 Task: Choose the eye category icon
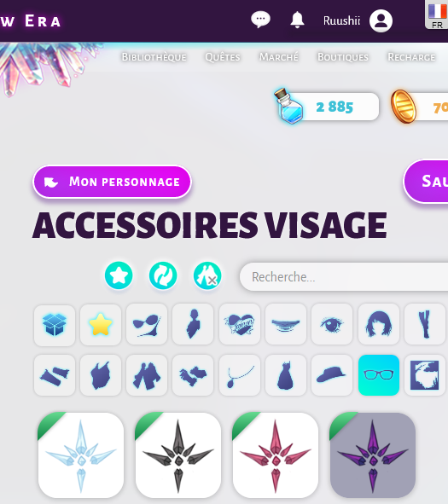(x=332, y=325)
